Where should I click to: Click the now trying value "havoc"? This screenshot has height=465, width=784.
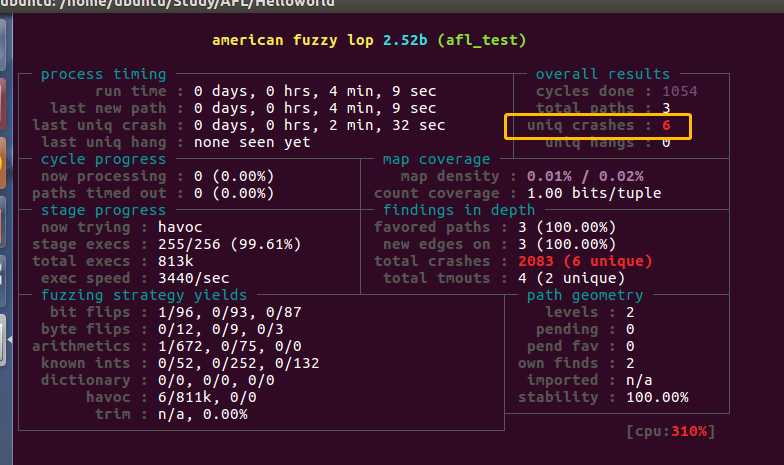180,227
